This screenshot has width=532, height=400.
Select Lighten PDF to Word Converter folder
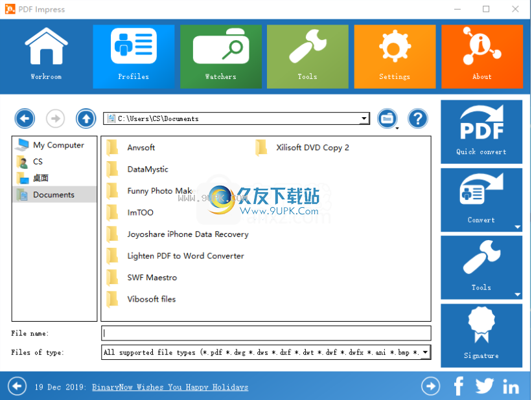[175, 256]
